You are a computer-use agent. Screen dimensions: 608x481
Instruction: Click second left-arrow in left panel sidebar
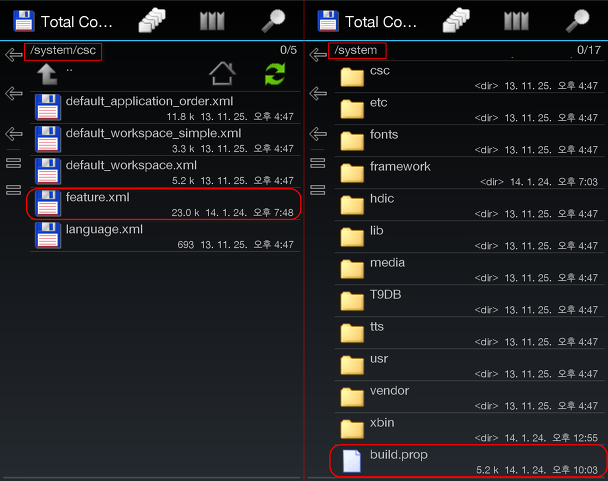click(14, 93)
